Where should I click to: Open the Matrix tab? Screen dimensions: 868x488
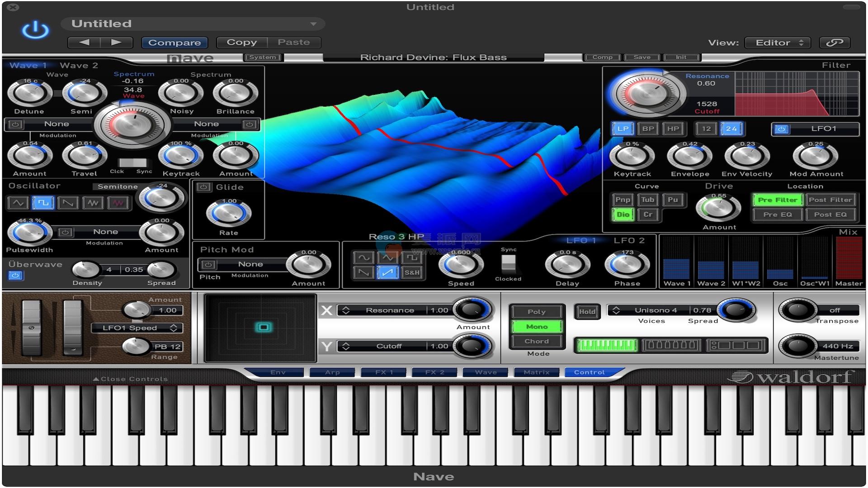pyautogui.click(x=536, y=372)
